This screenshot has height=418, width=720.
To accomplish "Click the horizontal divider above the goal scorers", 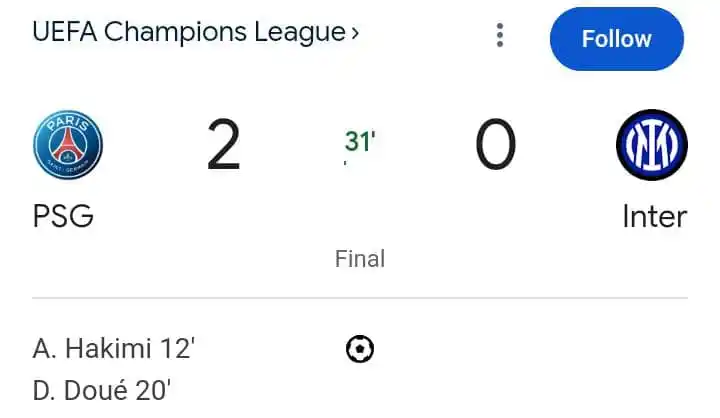I will tap(360, 298).
